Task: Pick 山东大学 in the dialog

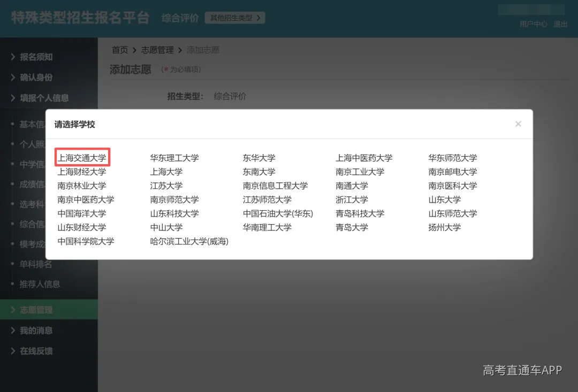Action: click(x=445, y=199)
